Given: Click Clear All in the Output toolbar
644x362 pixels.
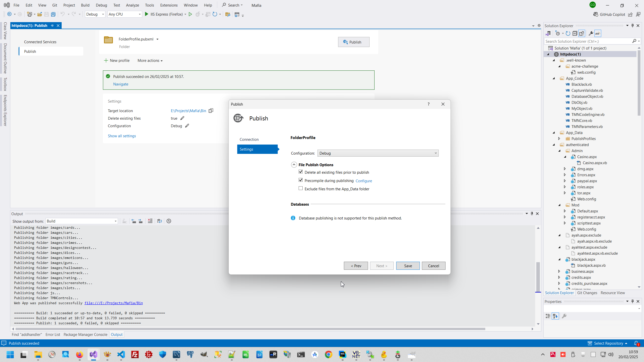Looking at the screenshot, I should pyautogui.click(x=150, y=221).
